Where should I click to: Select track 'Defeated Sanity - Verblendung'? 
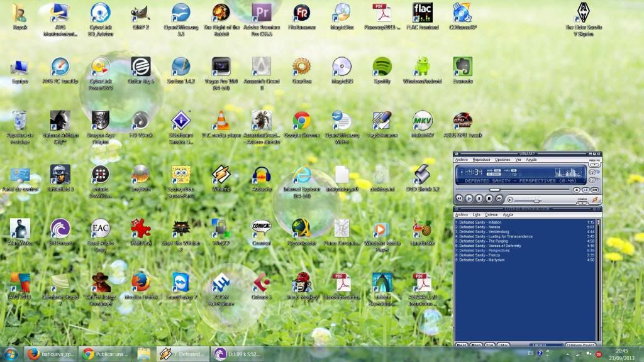pyautogui.click(x=525, y=231)
